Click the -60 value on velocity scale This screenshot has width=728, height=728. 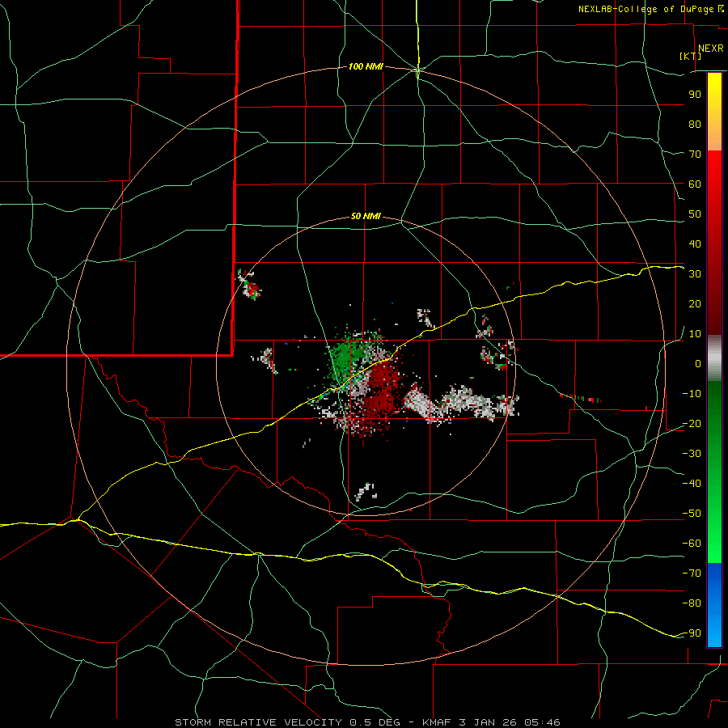tap(692, 544)
